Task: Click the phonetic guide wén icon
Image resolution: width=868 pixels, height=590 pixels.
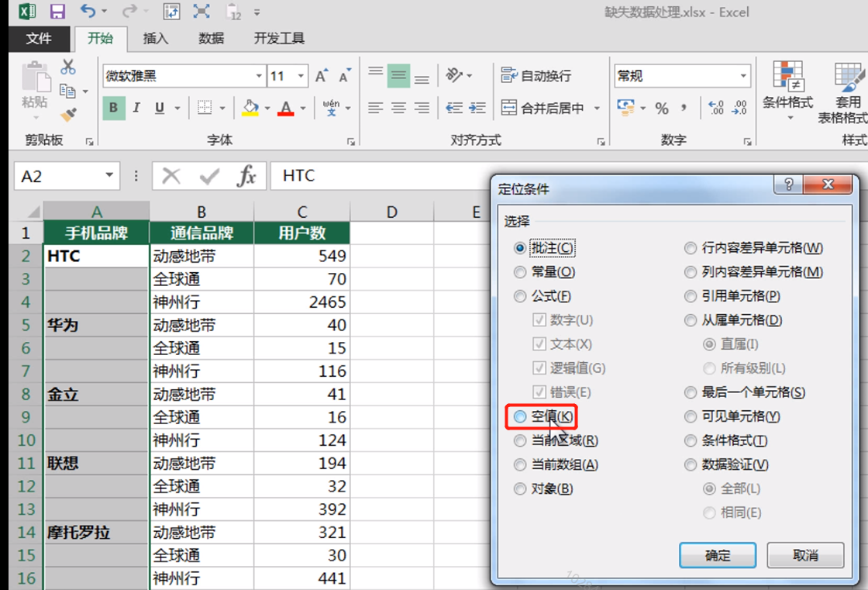Action: [331, 108]
